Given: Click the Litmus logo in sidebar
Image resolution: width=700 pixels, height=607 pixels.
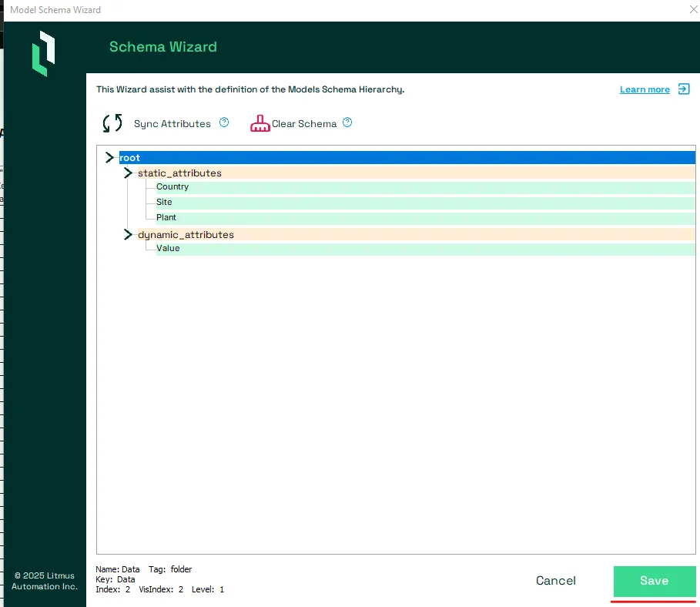Looking at the screenshot, I should point(44,53).
